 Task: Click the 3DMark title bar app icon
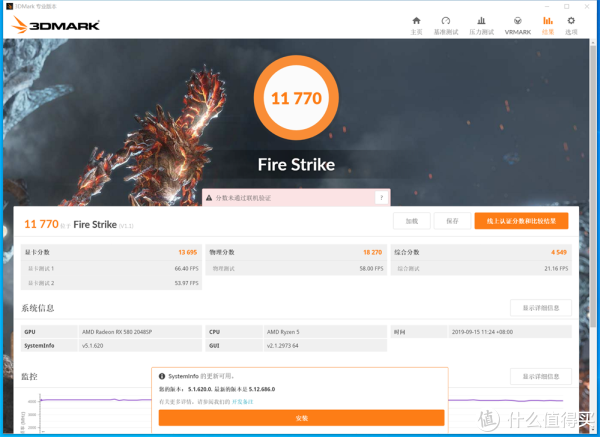click(10, 7)
